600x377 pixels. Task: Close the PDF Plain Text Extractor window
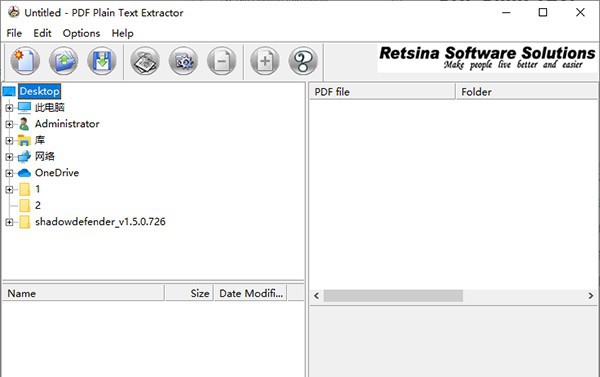[580, 13]
